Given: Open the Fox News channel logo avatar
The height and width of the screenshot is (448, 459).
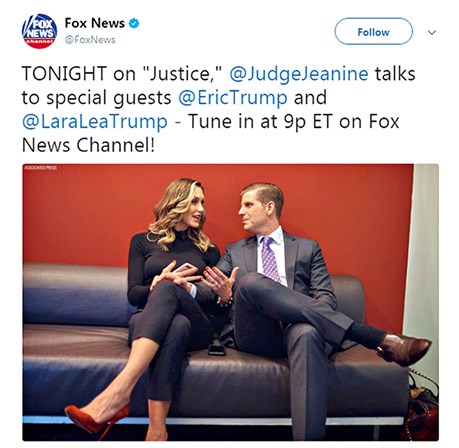Looking at the screenshot, I should (x=39, y=31).
